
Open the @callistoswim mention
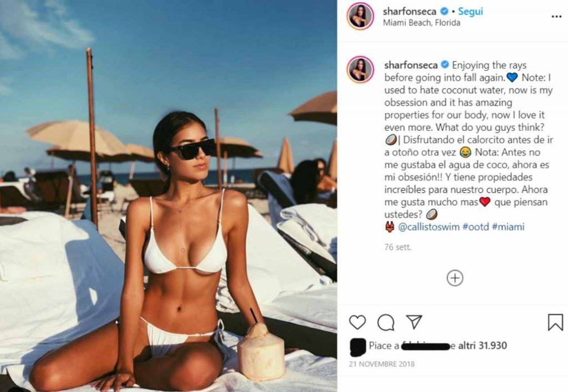(429, 227)
